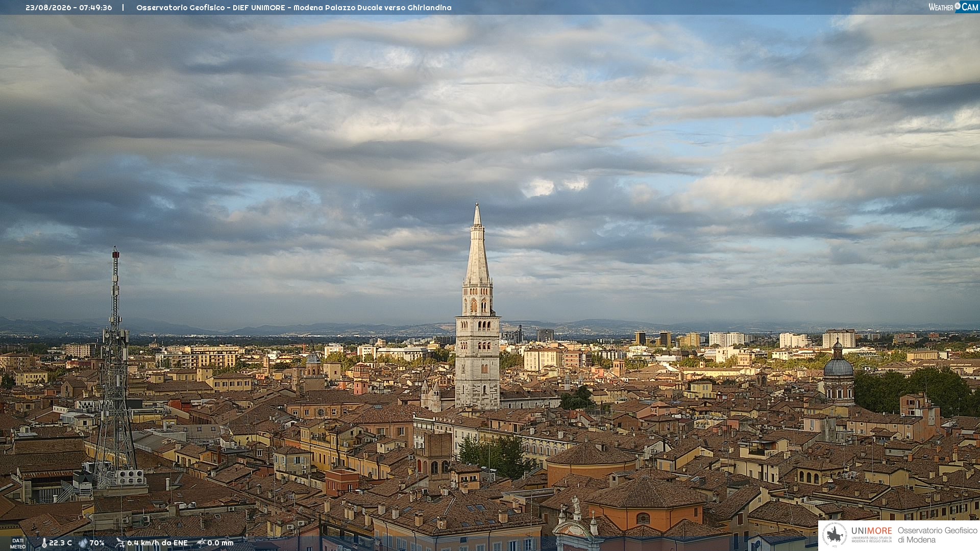Click the thermometer temperature icon
Screen dimensions: 980x551
point(44,543)
